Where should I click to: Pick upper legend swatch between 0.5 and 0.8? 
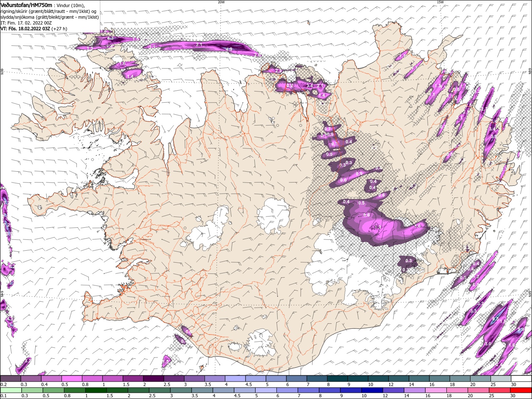click(x=71, y=379)
